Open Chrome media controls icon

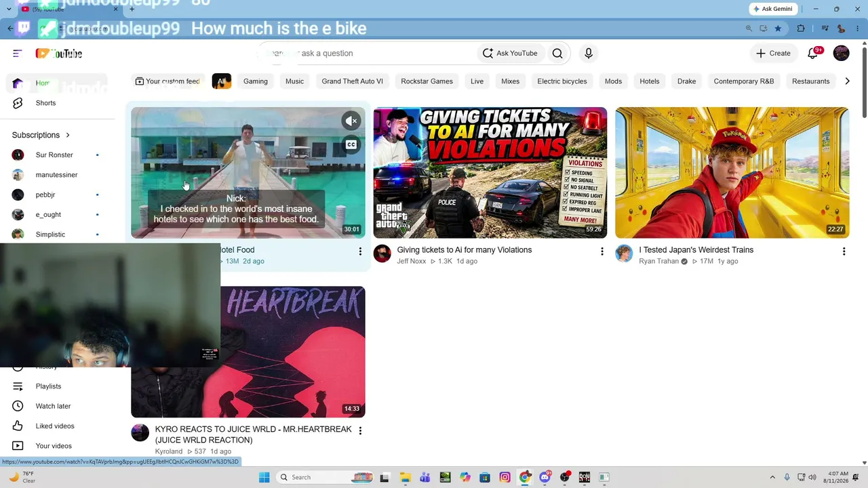pos(825,28)
